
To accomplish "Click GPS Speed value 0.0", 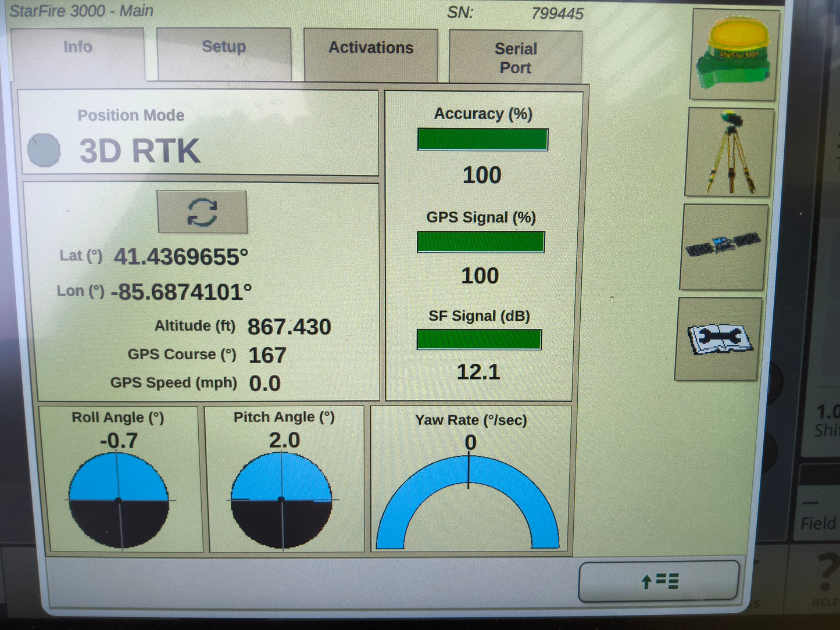I will point(264,384).
